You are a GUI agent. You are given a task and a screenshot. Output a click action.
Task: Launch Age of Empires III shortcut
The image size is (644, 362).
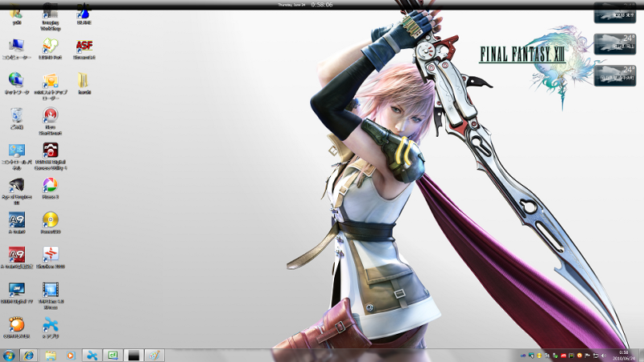click(x=16, y=185)
